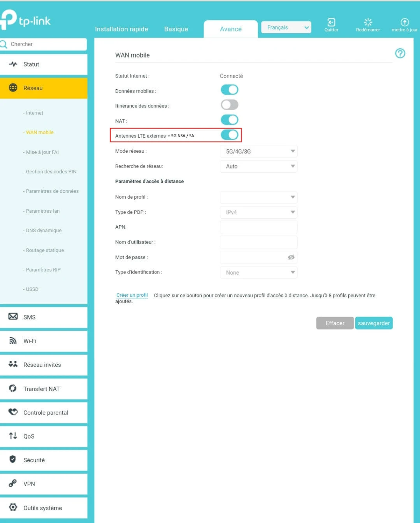The width and height of the screenshot is (420, 523).
Task: Expand the Nom de profil dropdown
Action: [x=259, y=197]
